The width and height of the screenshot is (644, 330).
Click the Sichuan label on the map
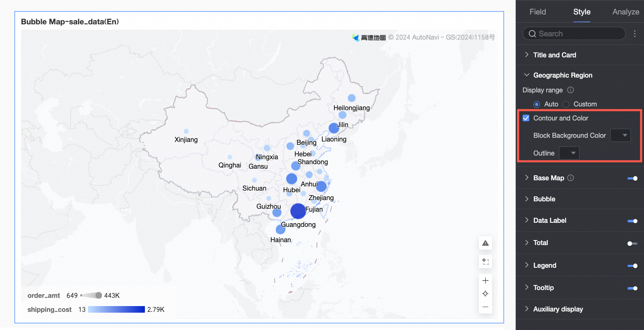tap(254, 188)
